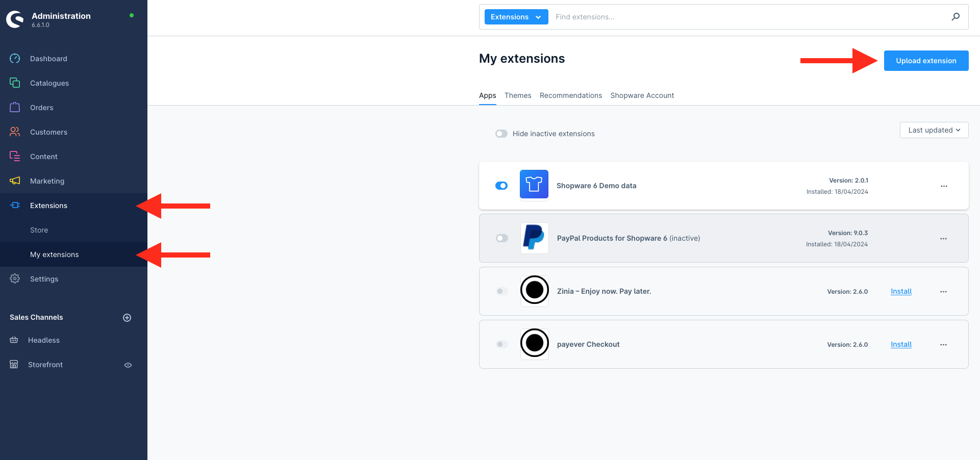The height and width of the screenshot is (460, 980).
Task: Click the Administration 6.6.1.0 header text
Action: (x=61, y=19)
